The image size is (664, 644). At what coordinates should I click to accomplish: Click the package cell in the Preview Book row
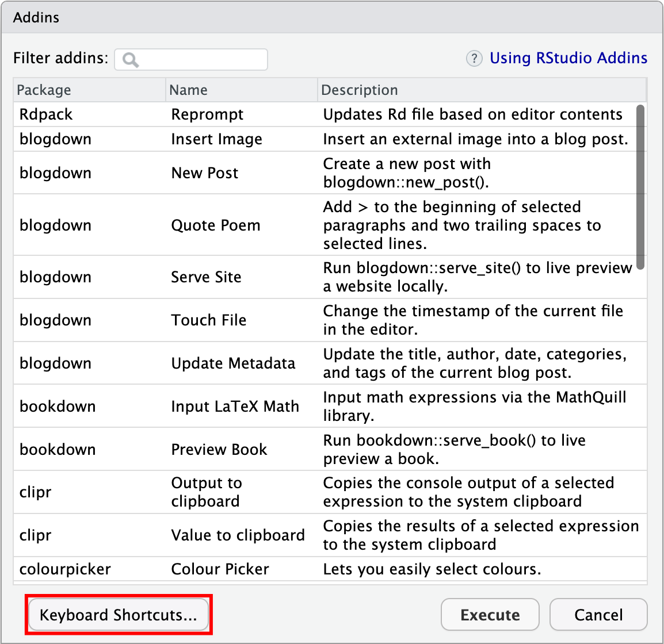58,449
